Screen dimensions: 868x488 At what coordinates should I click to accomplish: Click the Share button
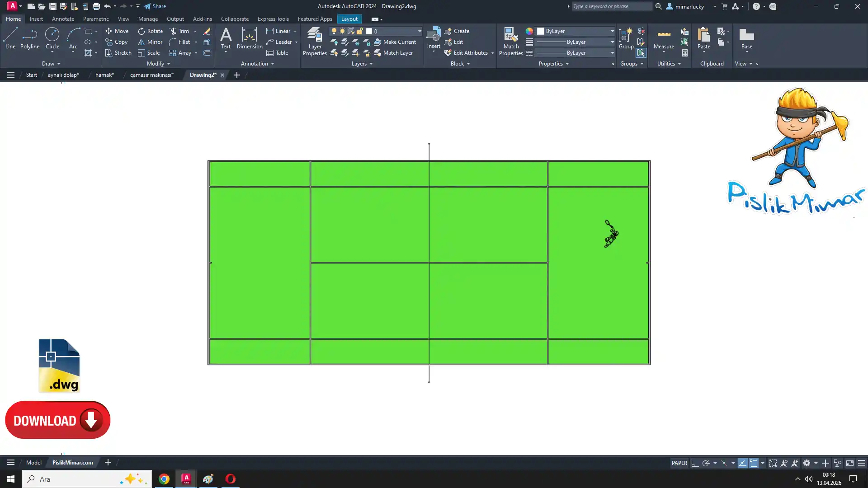(155, 6)
